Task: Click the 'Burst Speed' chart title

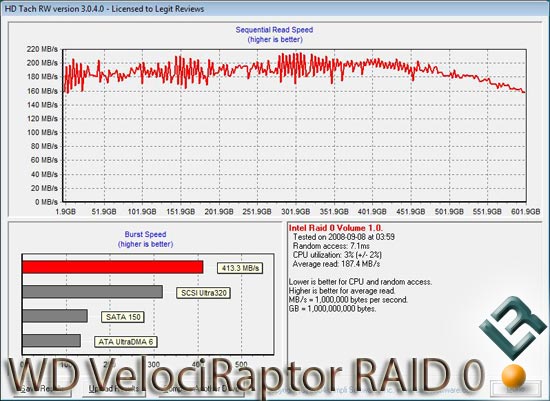Action: tap(145, 234)
